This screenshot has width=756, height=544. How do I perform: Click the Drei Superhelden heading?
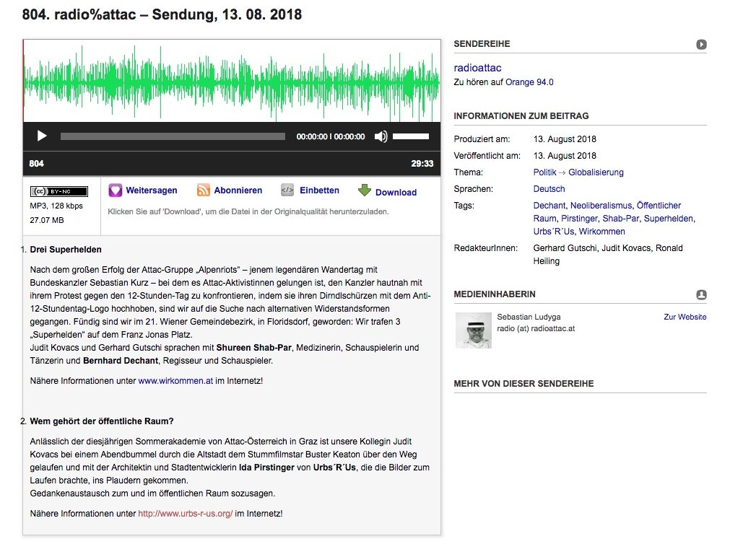point(66,250)
